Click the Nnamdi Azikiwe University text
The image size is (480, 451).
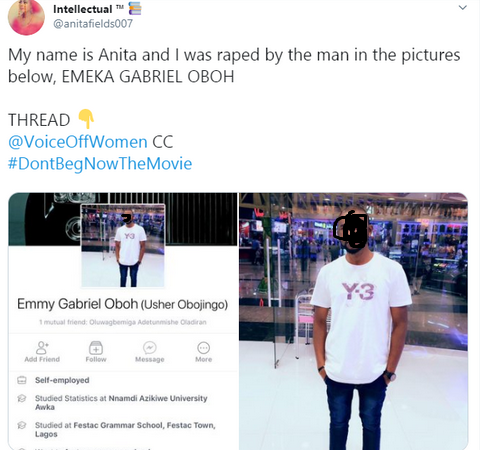tap(158, 398)
